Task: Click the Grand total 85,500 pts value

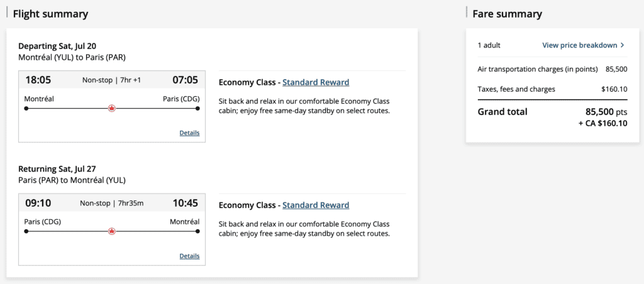Action: (x=606, y=112)
